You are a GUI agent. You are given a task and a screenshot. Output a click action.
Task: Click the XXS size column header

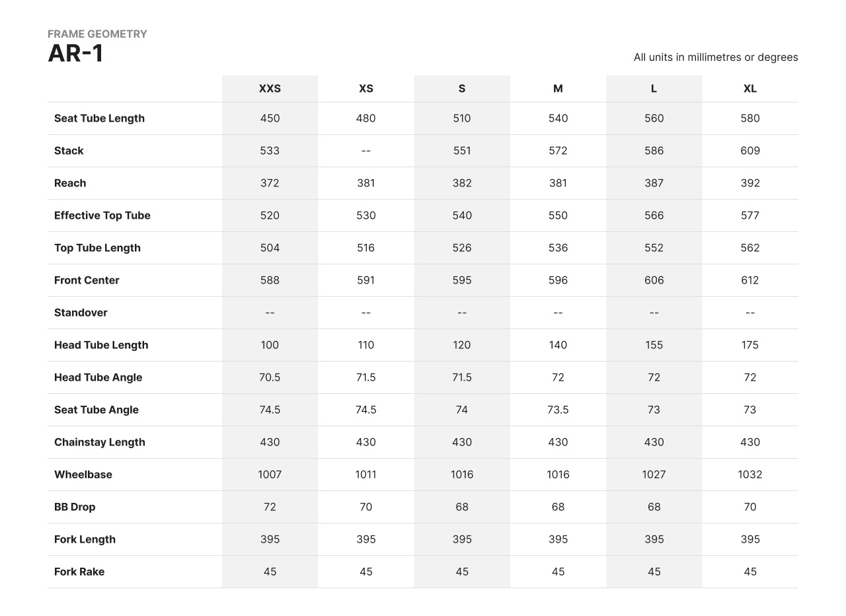[270, 89]
